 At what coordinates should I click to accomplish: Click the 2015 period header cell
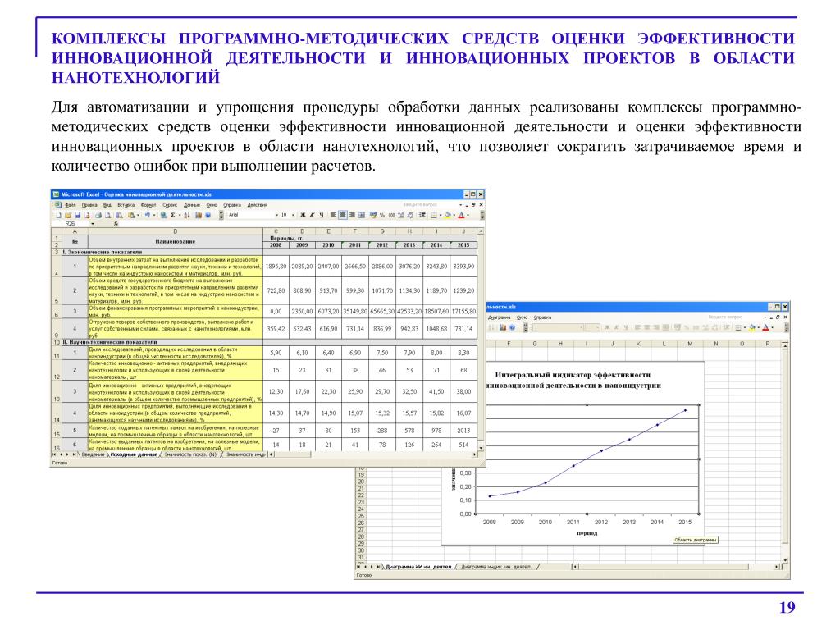pos(463,244)
